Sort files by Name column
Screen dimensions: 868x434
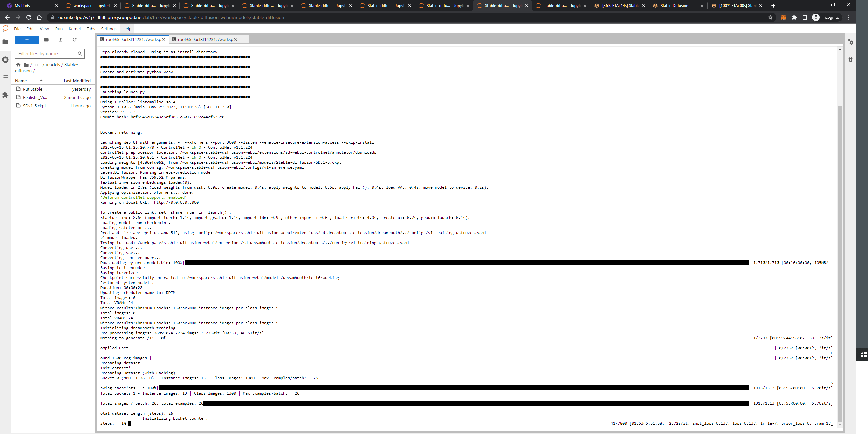point(21,81)
